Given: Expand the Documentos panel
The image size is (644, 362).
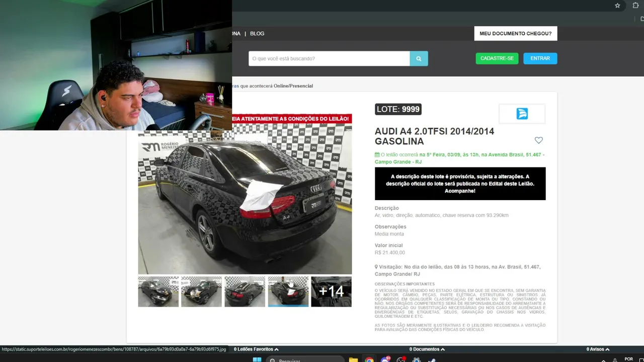Looking at the screenshot, I should pyautogui.click(x=427, y=349).
